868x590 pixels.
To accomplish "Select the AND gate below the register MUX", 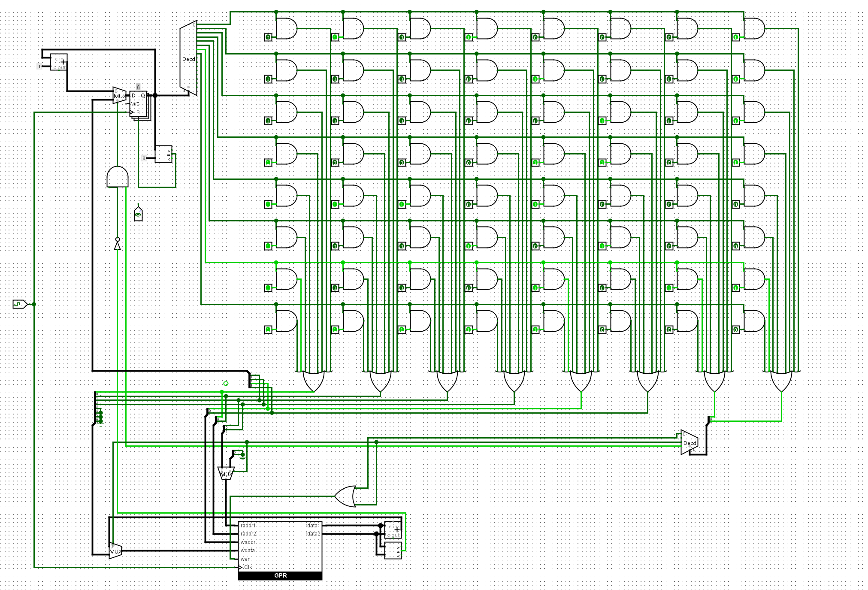I will pos(117,177).
